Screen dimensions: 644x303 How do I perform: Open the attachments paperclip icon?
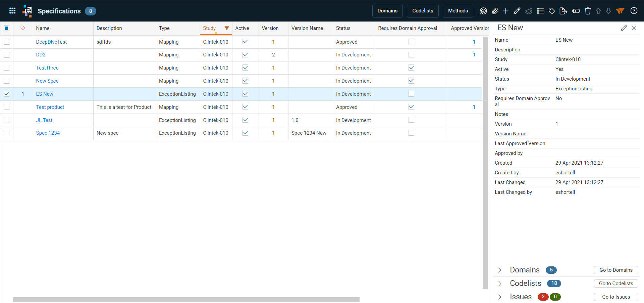pos(495,11)
